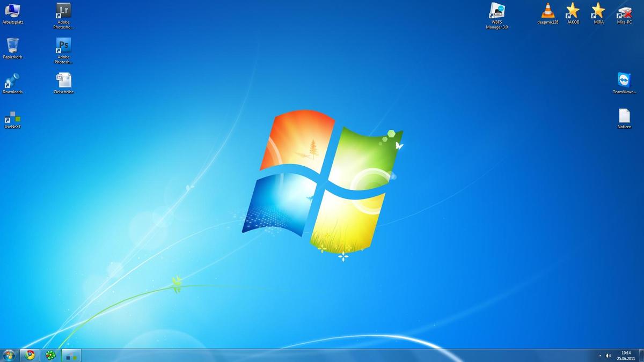Viewport: 644px width, 362px height.
Task: Click the UseNeXT desktop shortcut
Action: tap(12, 116)
